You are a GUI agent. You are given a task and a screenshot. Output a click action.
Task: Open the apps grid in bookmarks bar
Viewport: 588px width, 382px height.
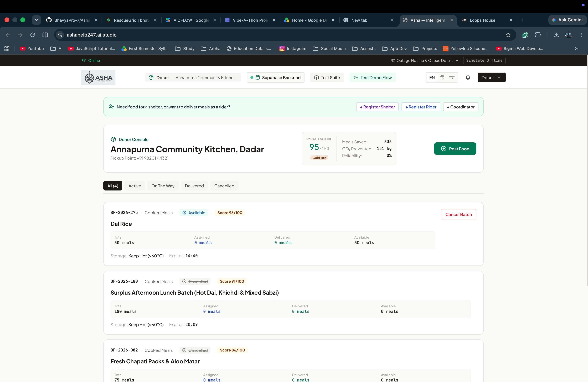(x=7, y=48)
